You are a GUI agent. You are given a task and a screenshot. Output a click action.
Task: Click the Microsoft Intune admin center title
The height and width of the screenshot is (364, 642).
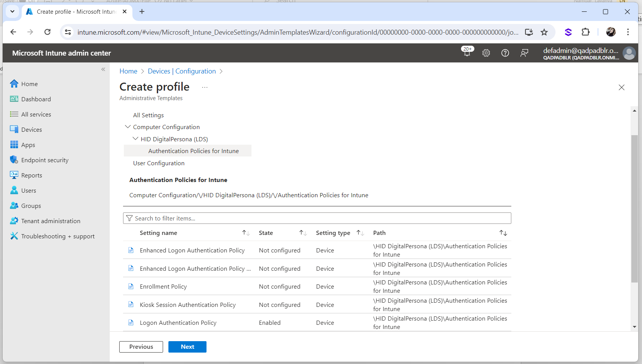[x=61, y=53]
